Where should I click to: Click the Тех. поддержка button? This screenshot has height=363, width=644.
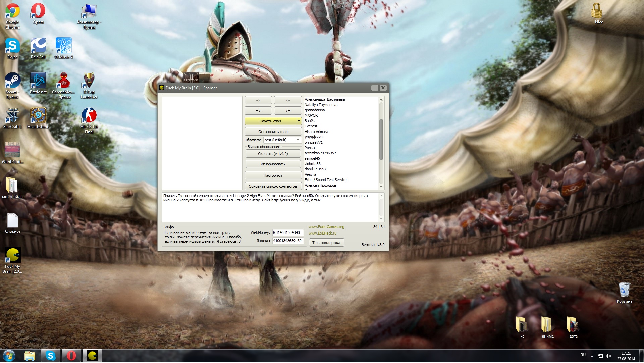(326, 243)
